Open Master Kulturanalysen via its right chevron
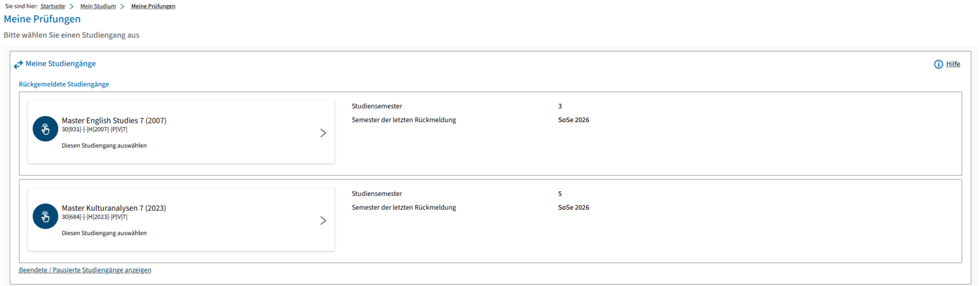Screen dimensions: 980x286 click(x=323, y=220)
